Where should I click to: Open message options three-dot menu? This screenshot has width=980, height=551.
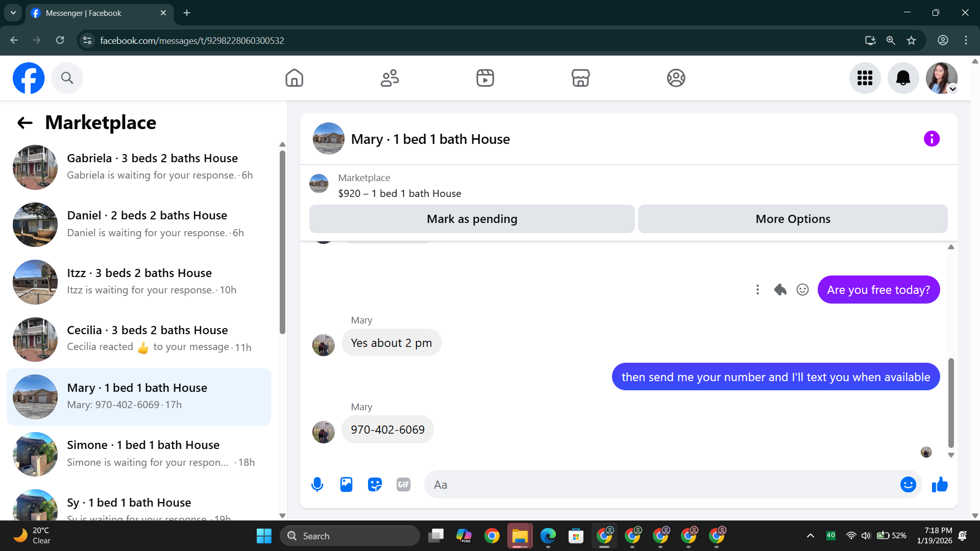pyautogui.click(x=757, y=290)
